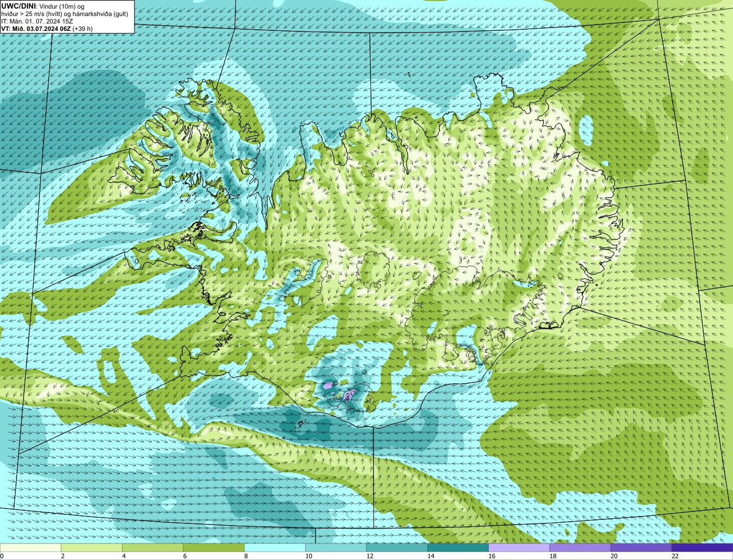This screenshot has width=733, height=560.
Task: Click the 2–4 m/s legend color swatch
Action: 92,547
